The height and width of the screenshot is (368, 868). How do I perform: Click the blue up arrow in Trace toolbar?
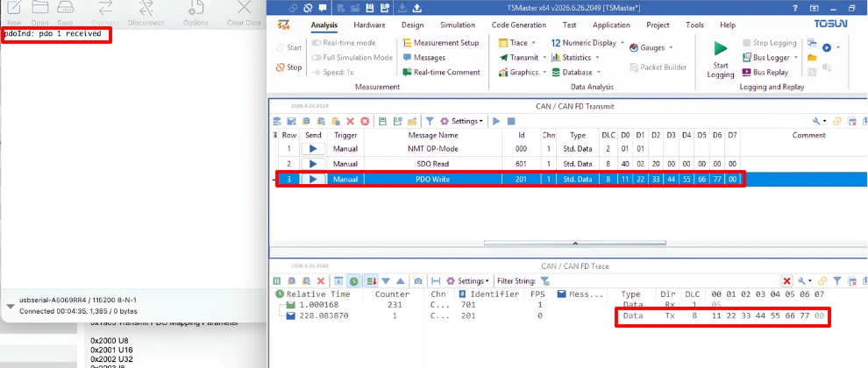coord(400,281)
